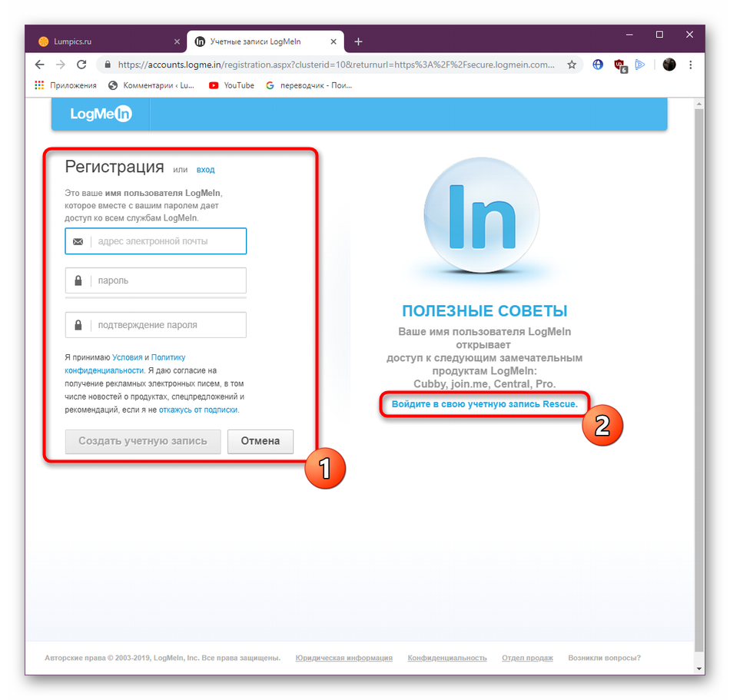Click the LogMeIn logo in header
The height and width of the screenshot is (700, 730).
[101, 114]
